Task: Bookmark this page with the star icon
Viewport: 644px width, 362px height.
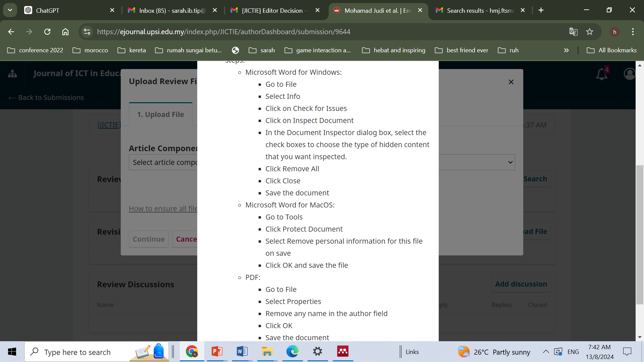Action: coord(589,32)
